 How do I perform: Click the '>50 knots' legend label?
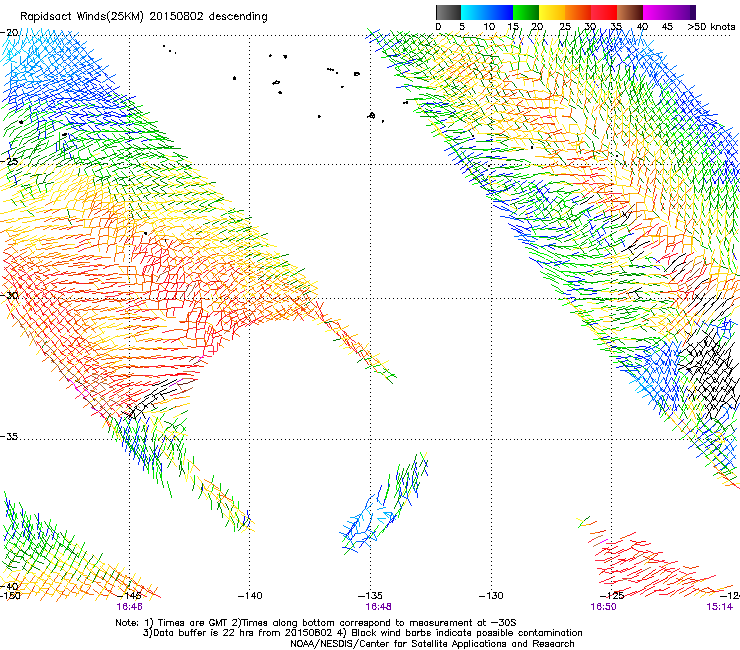pos(711,27)
